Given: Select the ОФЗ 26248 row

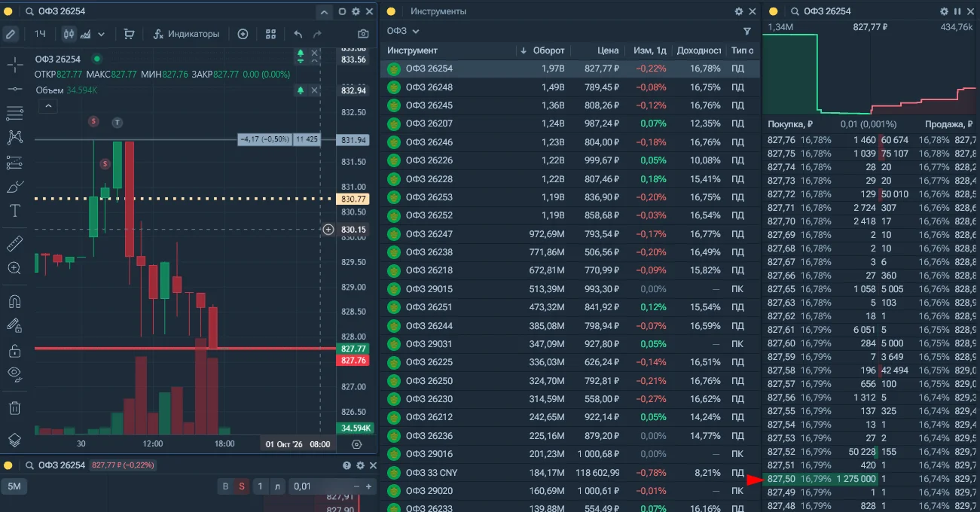Looking at the screenshot, I should (569, 87).
